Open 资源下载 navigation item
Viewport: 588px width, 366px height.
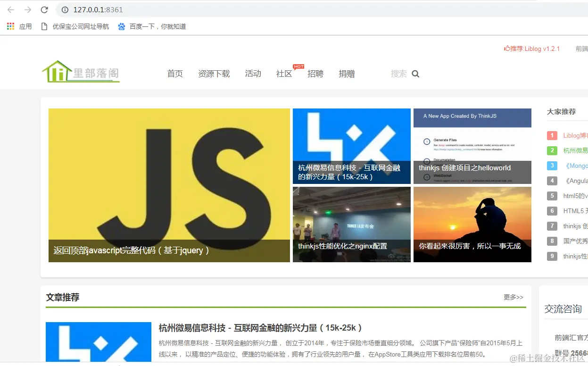(x=214, y=74)
